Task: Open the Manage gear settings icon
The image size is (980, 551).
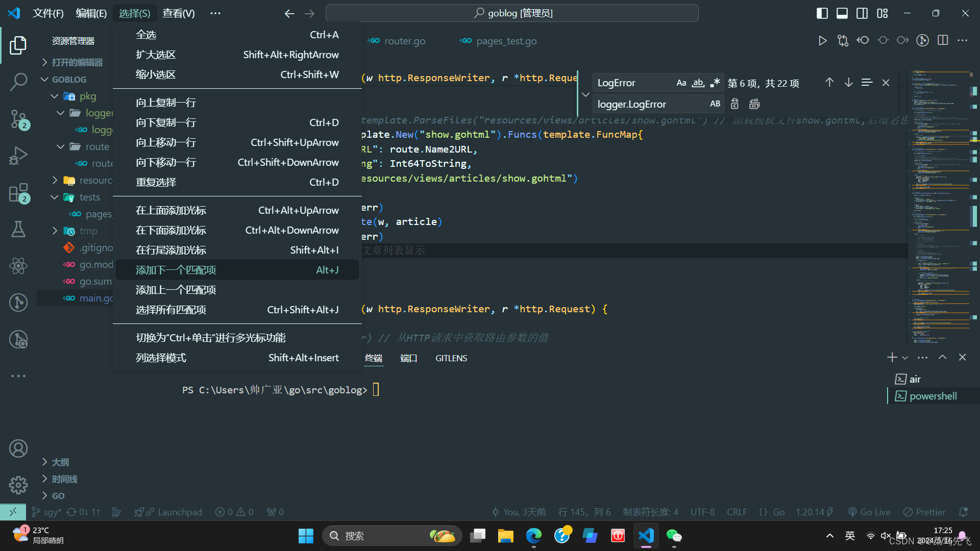Action: (x=18, y=485)
